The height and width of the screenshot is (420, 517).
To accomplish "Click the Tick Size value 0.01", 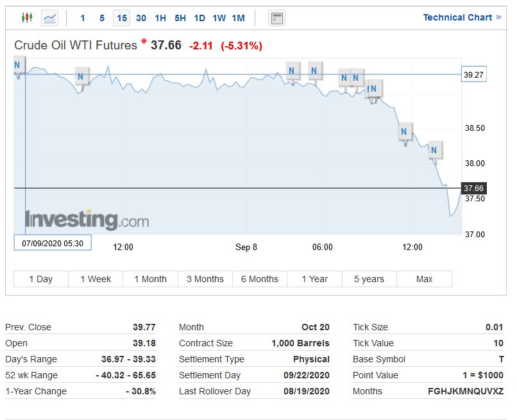I will click(495, 327).
